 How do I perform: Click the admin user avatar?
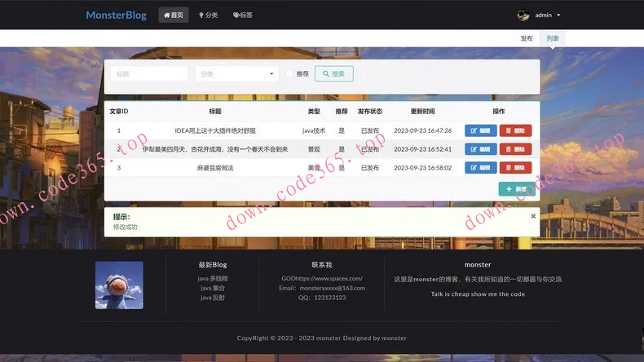coord(523,15)
